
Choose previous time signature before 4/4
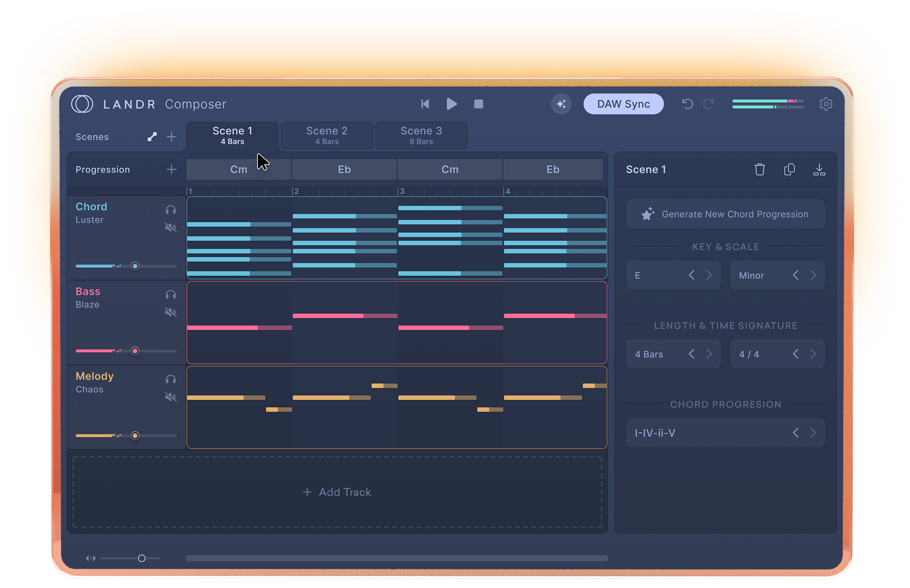(795, 354)
